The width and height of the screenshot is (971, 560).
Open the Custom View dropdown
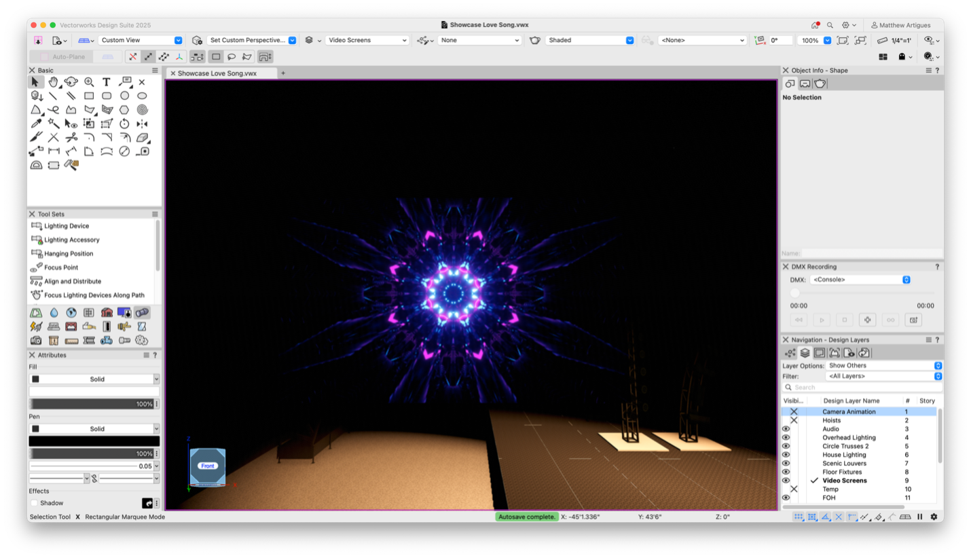[x=141, y=40]
